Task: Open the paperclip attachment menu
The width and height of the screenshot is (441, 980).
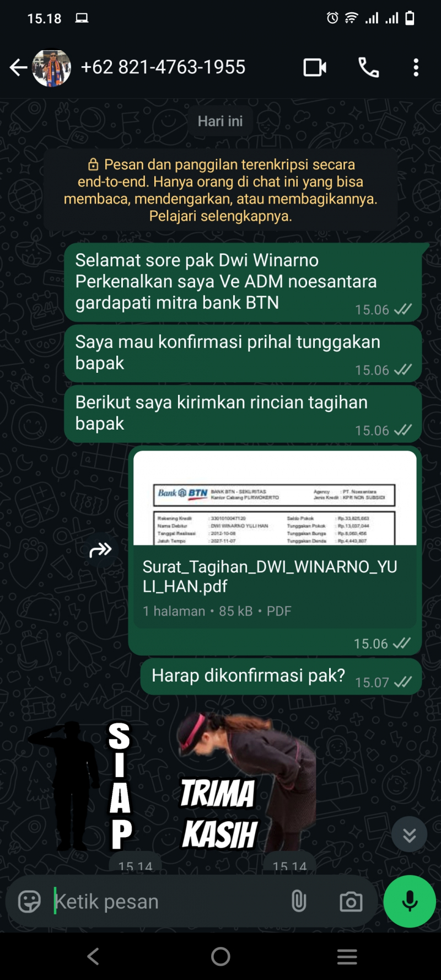Action: pyautogui.click(x=299, y=902)
